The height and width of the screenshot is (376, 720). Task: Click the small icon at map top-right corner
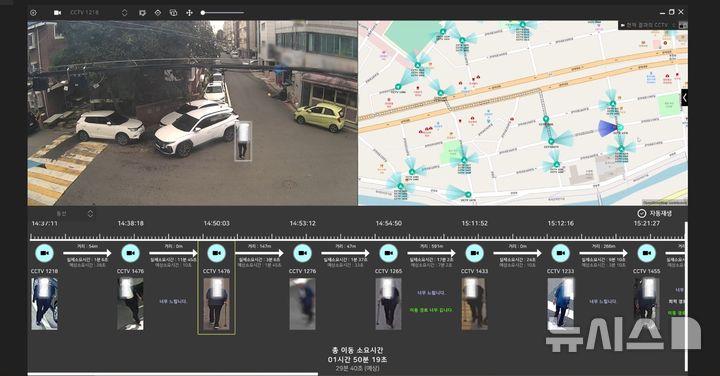(683, 25)
